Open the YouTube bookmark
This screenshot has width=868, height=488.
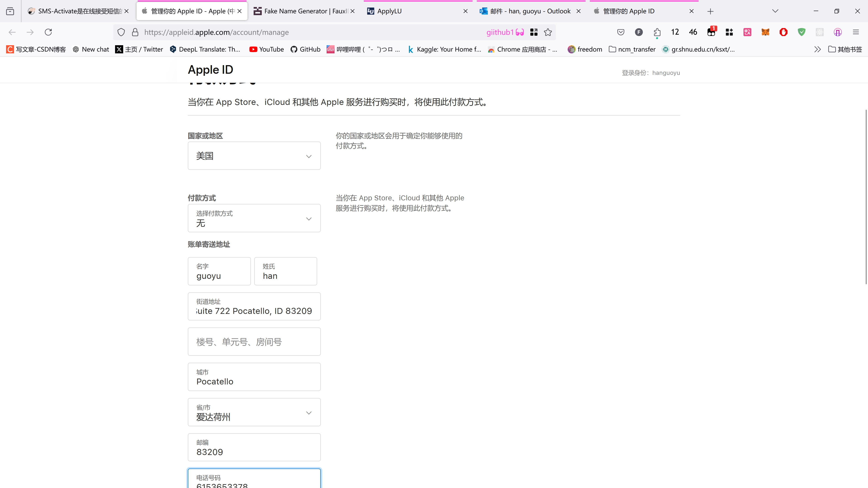point(267,49)
